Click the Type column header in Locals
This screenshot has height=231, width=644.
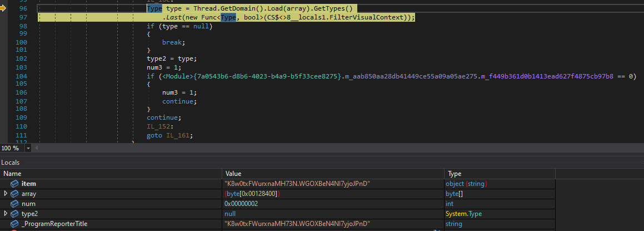coord(455,174)
